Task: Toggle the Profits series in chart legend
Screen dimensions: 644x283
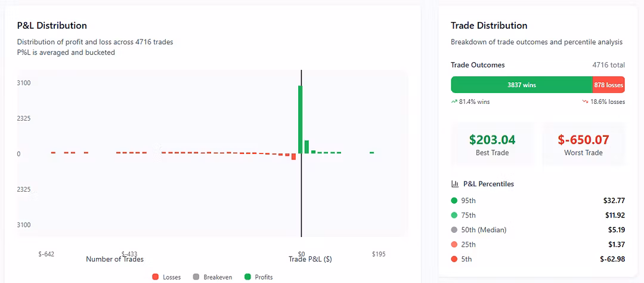Action: pyautogui.click(x=259, y=277)
